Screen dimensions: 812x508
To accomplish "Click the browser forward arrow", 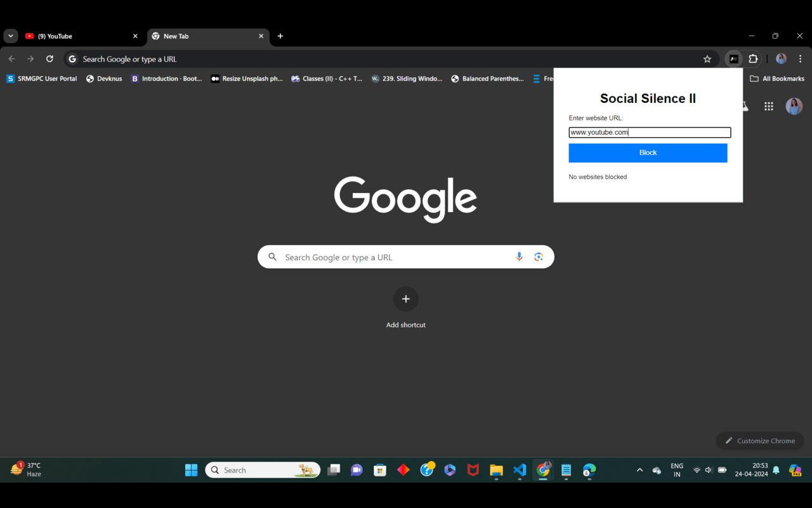I will coord(30,59).
